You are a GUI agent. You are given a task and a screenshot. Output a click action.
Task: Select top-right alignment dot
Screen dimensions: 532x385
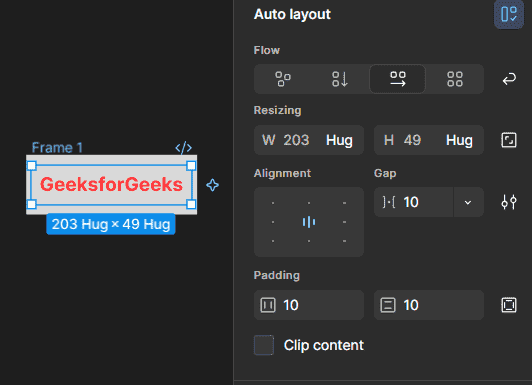coord(344,203)
